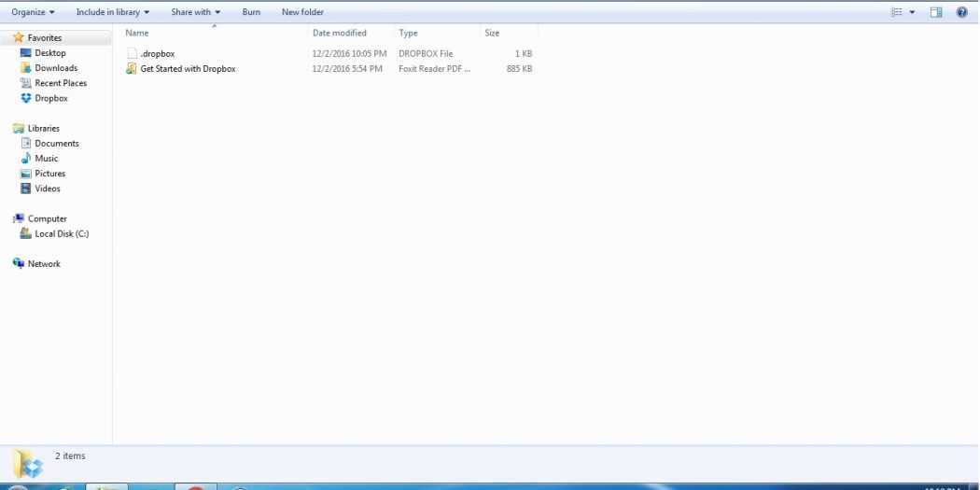Open the more view options arrow
This screenshot has width=980, height=490.
click(912, 12)
